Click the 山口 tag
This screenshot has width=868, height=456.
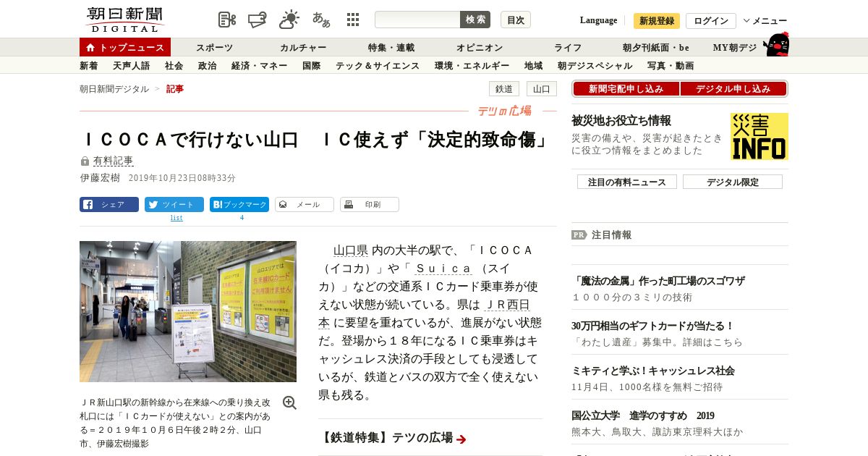tap(542, 89)
